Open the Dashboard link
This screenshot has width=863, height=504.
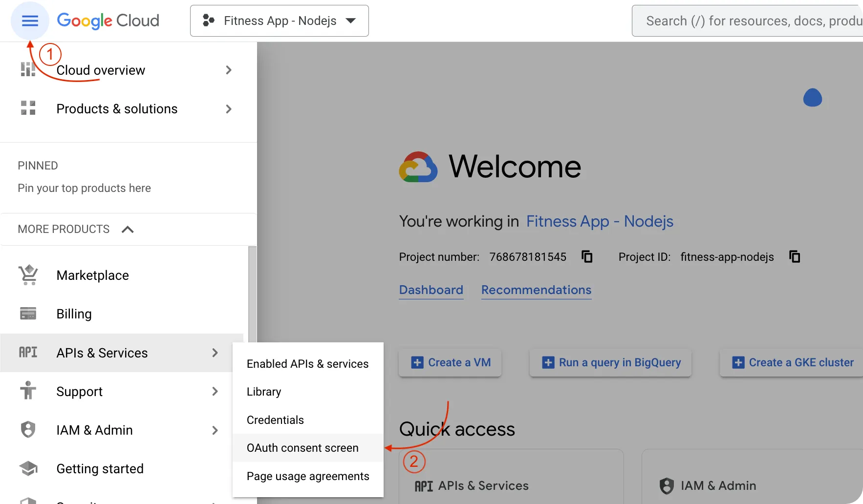(x=431, y=290)
